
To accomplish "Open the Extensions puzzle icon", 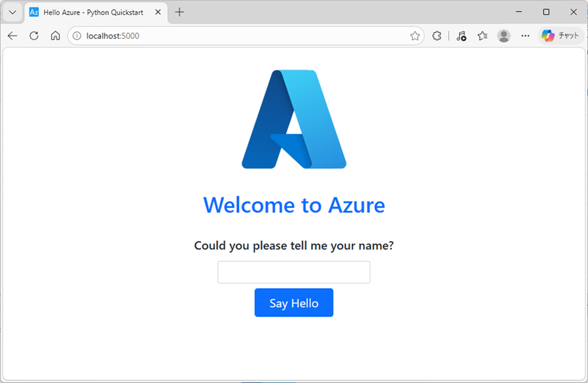I will [437, 36].
